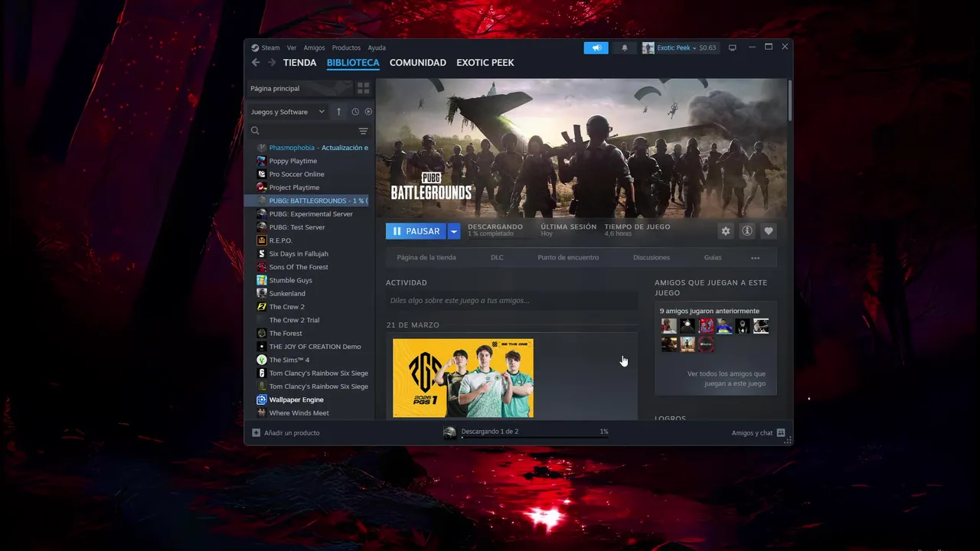Click The Sims 4 icon in list
The image size is (980, 551).
pyautogui.click(x=262, y=360)
